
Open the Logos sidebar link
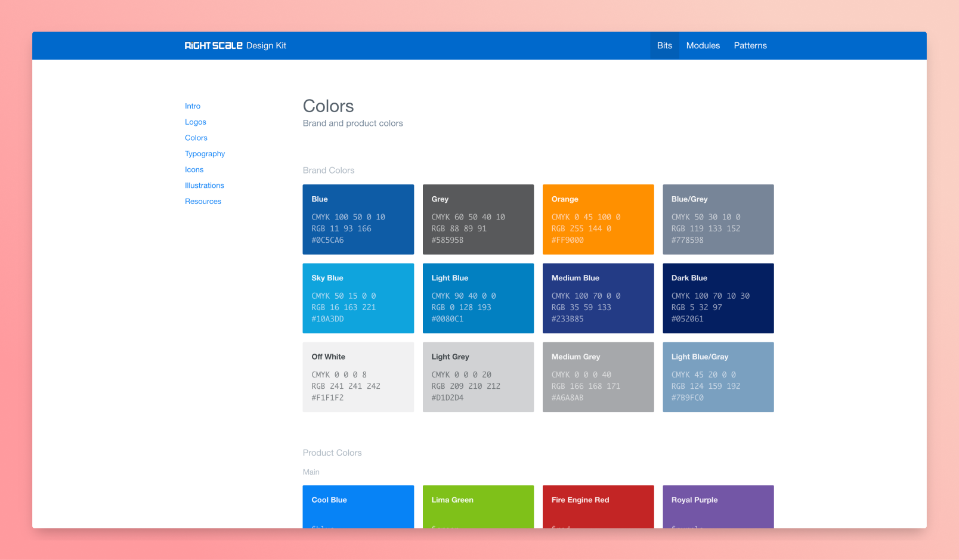[196, 122]
